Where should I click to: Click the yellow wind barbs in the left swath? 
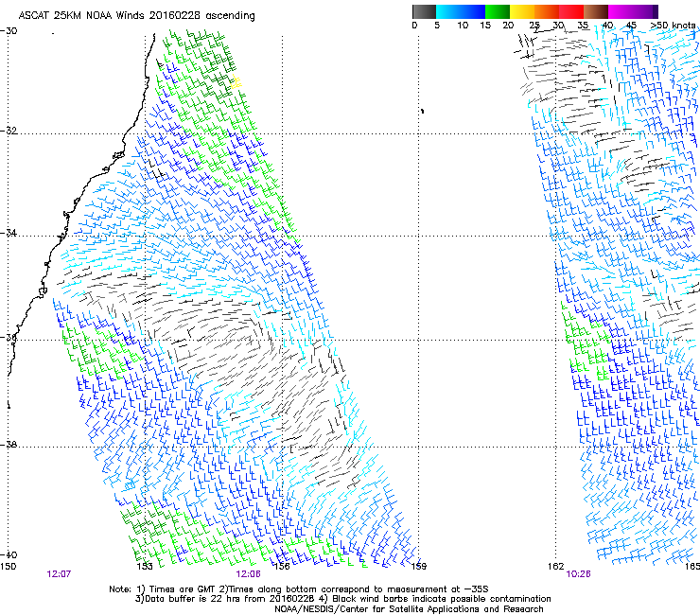(236, 81)
